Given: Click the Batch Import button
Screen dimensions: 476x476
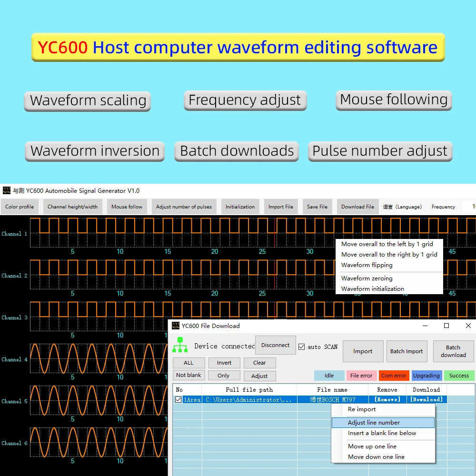Looking at the screenshot, I should click(407, 351).
